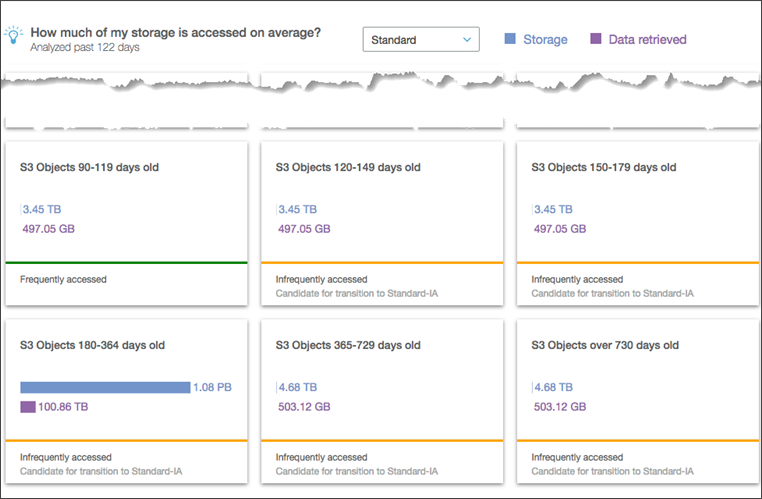
Task: Click 503.12 GB retrieved value in over 730 days card
Action: pyautogui.click(x=561, y=407)
